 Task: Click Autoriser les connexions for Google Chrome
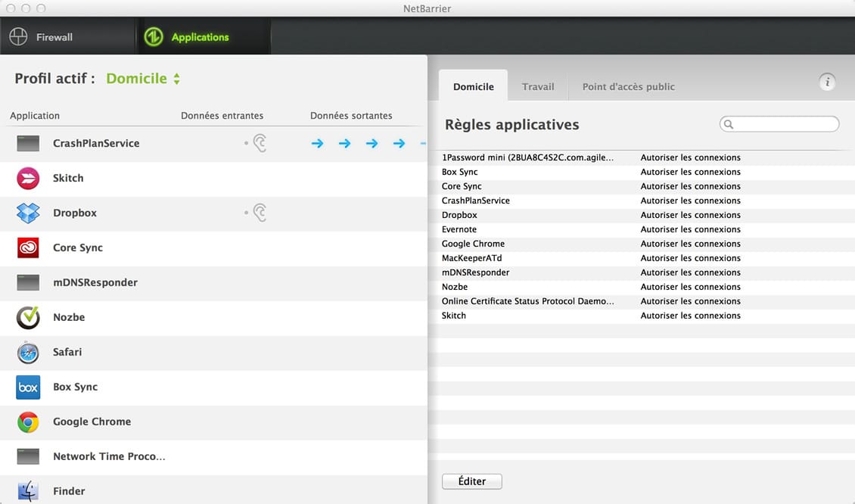690,244
